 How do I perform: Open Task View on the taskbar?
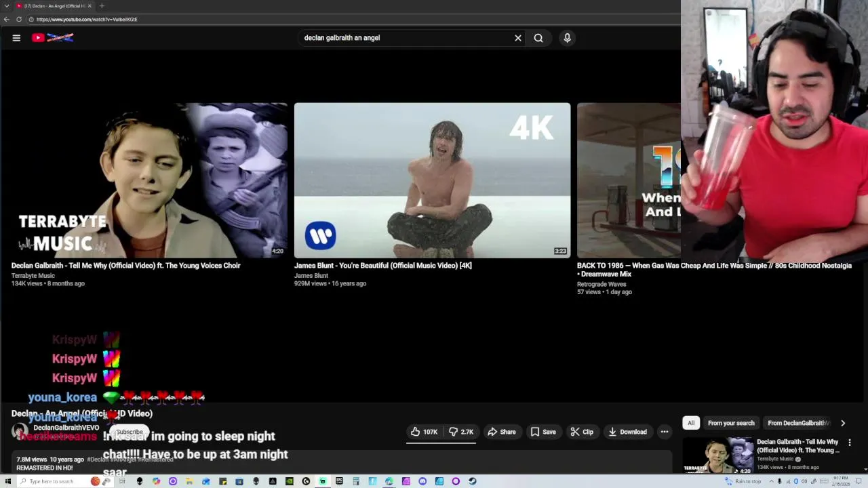[x=122, y=481]
